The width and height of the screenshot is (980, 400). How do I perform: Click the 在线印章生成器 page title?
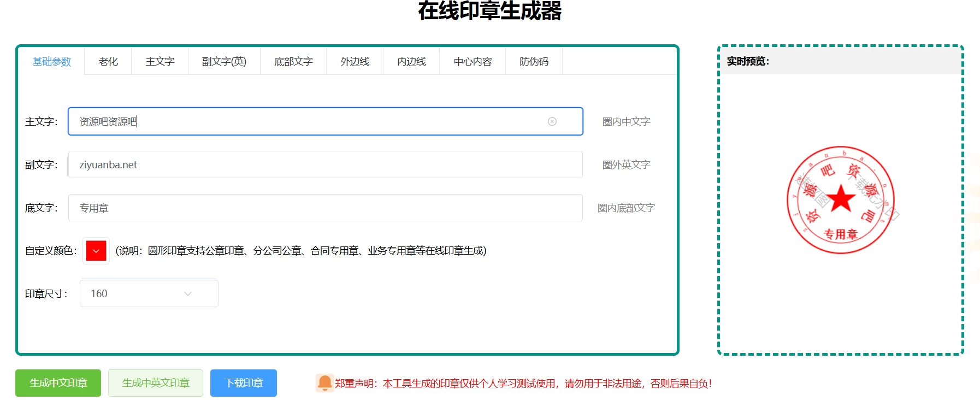tap(490, 10)
